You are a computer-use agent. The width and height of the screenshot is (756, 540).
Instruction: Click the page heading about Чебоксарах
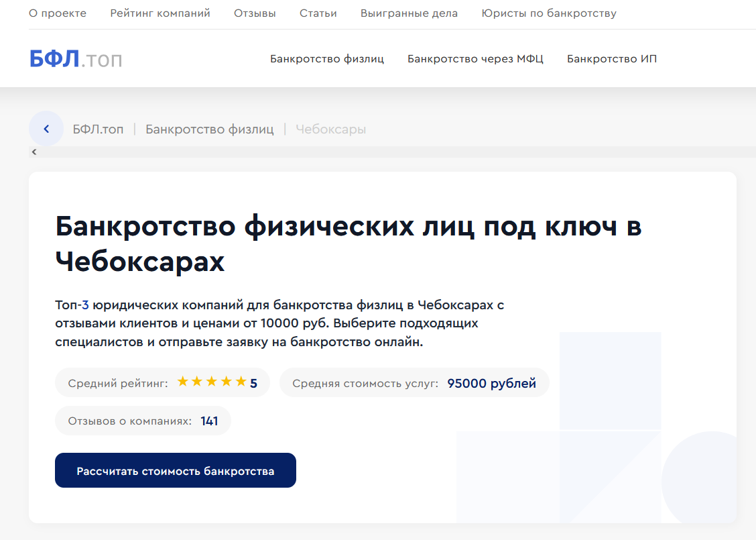tap(348, 244)
